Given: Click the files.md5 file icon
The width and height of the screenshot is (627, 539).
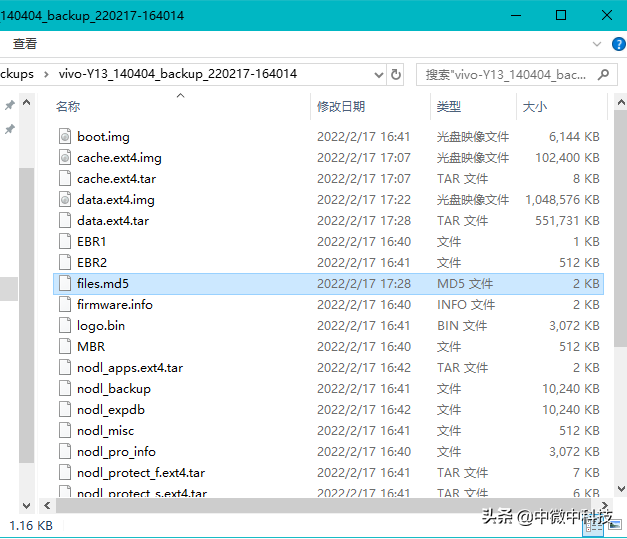Looking at the screenshot, I should [x=65, y=283].
